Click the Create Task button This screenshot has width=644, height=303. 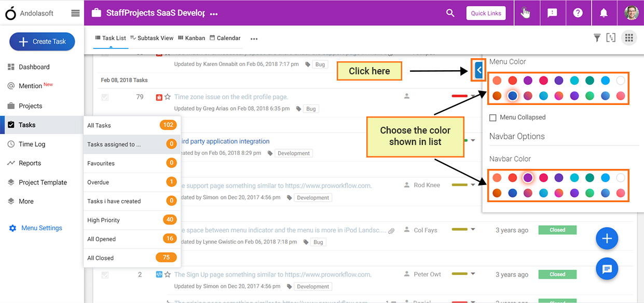coord(42,42)
